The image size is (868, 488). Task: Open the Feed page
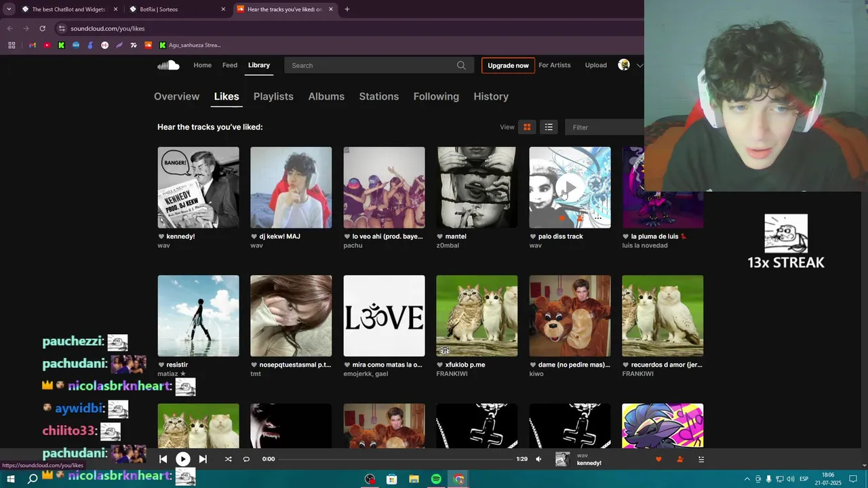click(230, 65)
